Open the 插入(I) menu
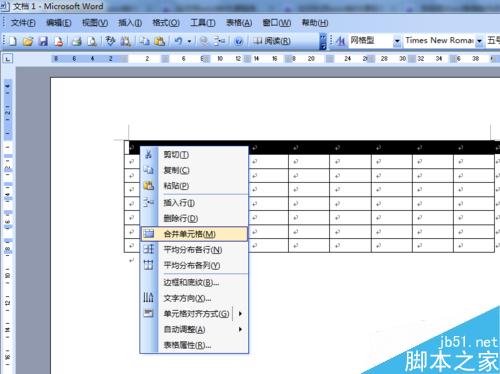This screenshot has width=500, height=374. (130, 23)
